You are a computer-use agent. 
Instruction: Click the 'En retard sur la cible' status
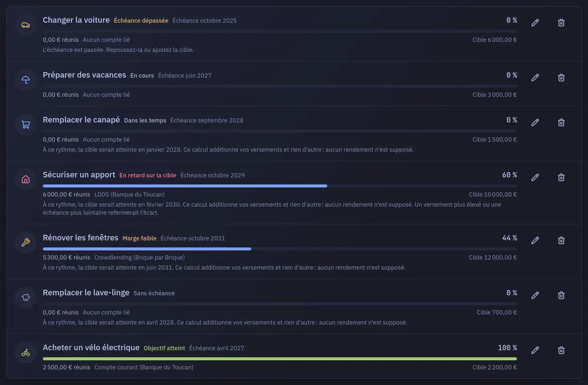148,175
